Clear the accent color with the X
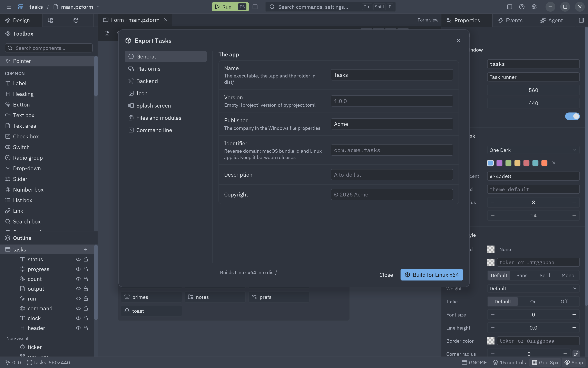This screenshot has height=368, width=588. 553,163
